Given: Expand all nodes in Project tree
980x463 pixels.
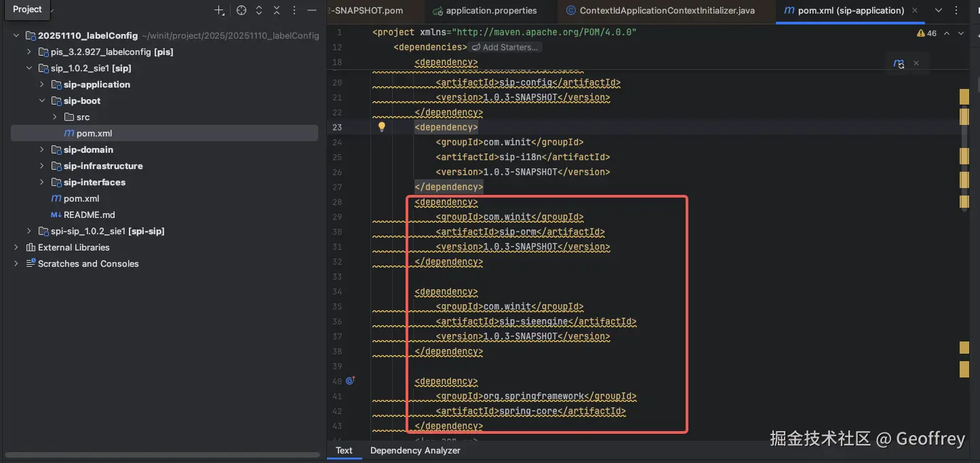Looking at the screenshot, I should [x=259, y=10].
